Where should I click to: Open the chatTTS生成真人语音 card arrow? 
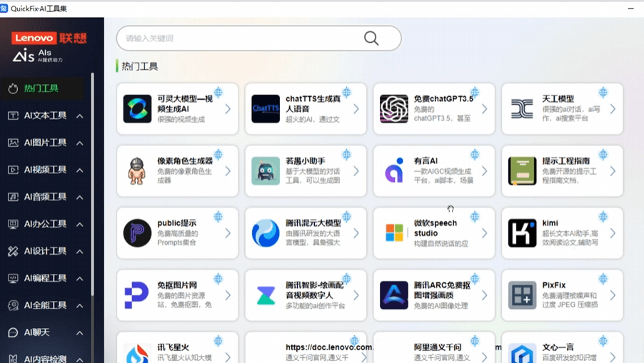(356, 109)
